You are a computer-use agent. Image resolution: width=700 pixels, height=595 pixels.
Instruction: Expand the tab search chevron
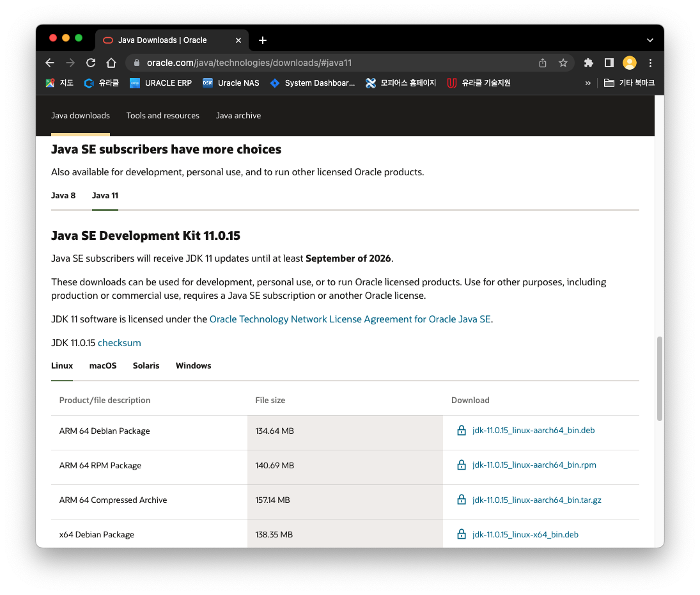pos(650,40)
